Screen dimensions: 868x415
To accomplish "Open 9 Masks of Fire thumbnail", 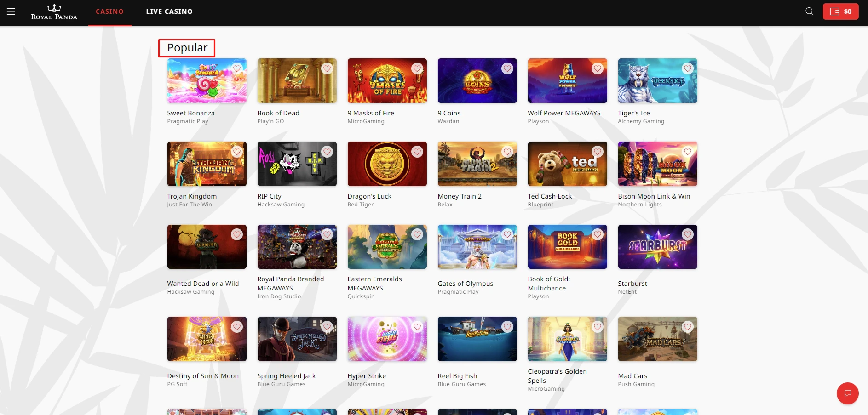I will (x=387, y=80).
